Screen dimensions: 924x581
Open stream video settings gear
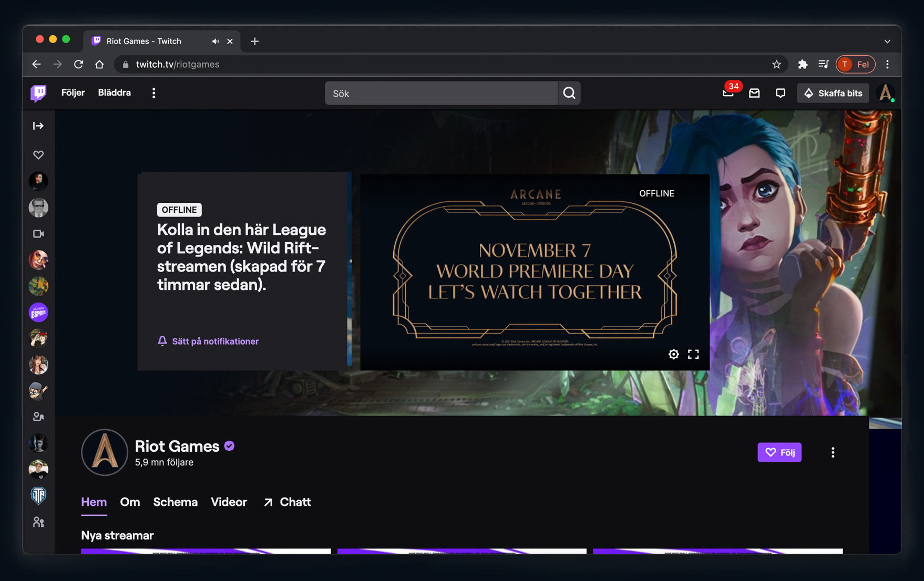[673, 354]
